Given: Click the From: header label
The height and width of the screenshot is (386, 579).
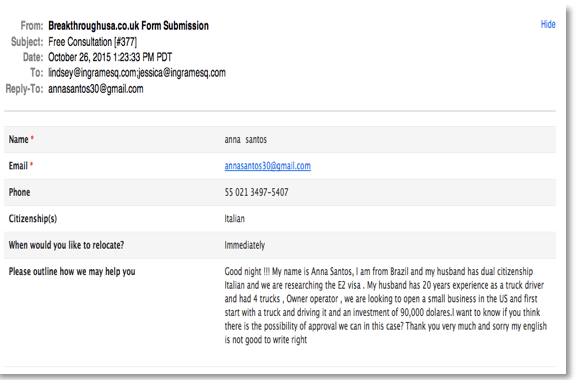Looking at the screenshot, I should click(x=32, y=25).
